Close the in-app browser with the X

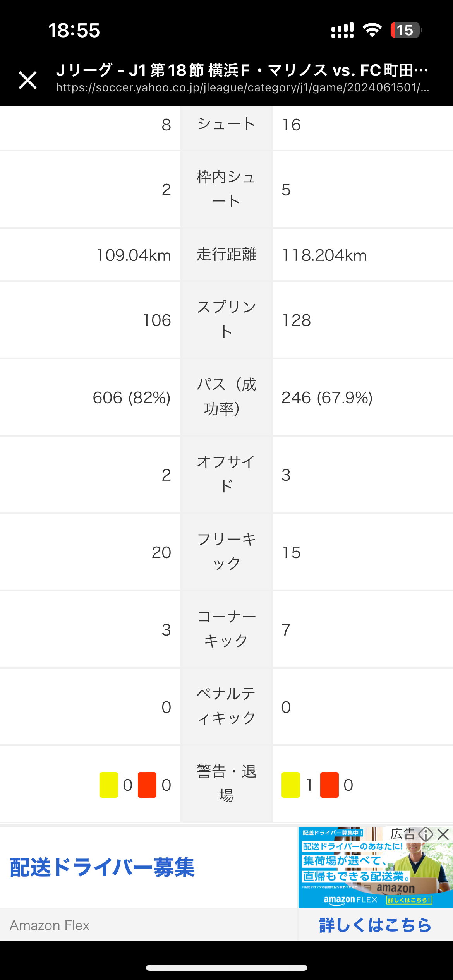pyautogui.click(x=28, y=80)
